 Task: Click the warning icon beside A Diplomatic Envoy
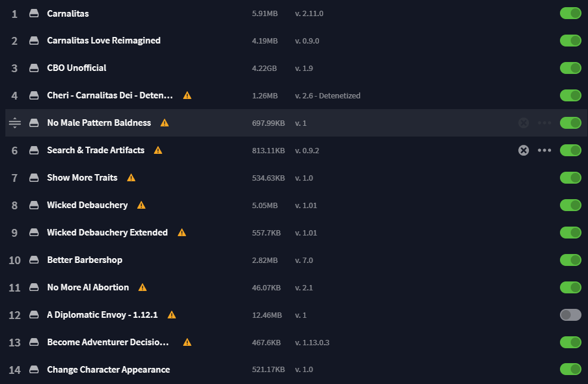pos(172,315)
